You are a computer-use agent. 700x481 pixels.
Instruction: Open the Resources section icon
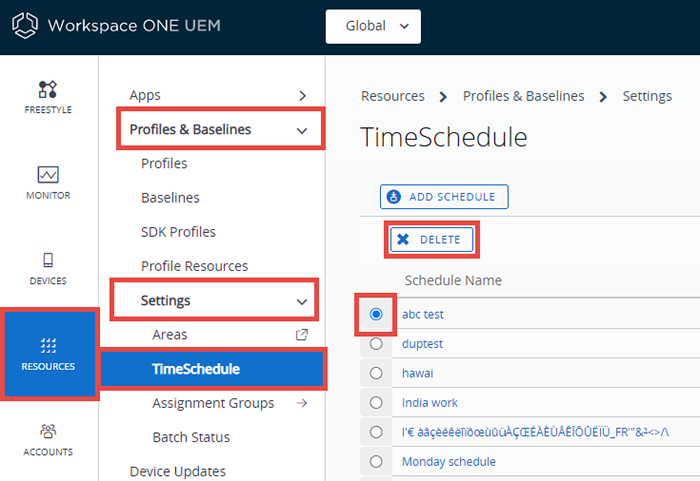[x=48, y=346]
